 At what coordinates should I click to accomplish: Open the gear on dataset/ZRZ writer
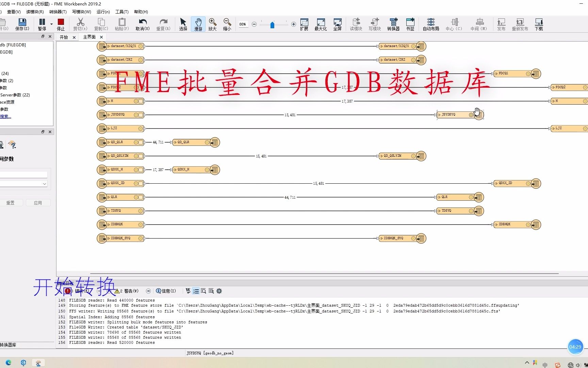coord(413,60)
